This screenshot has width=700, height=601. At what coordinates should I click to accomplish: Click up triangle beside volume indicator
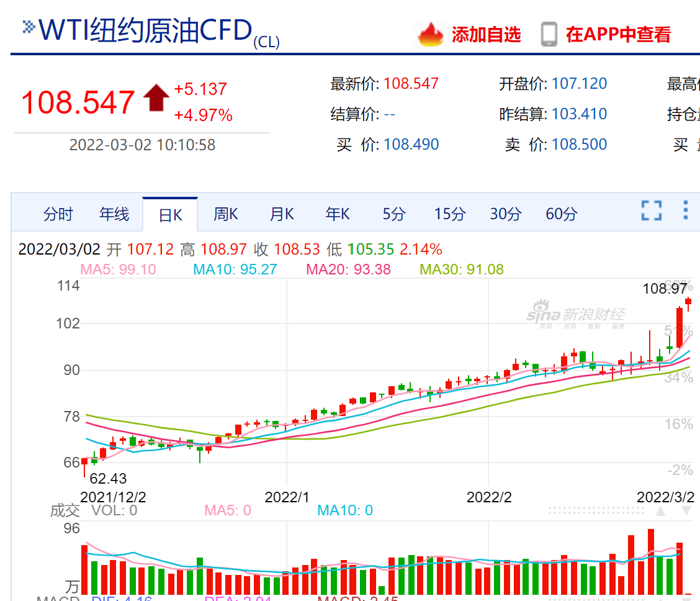[660, 511]
